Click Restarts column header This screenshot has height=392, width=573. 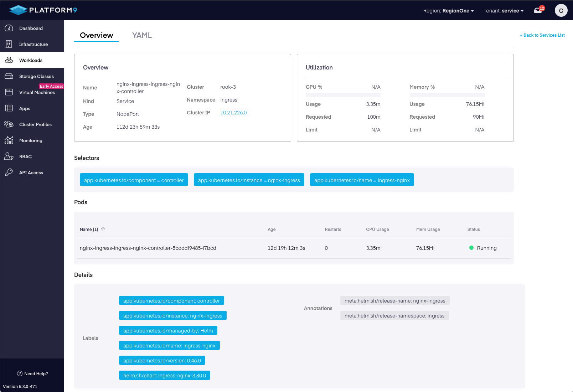(x=333, y=229)
